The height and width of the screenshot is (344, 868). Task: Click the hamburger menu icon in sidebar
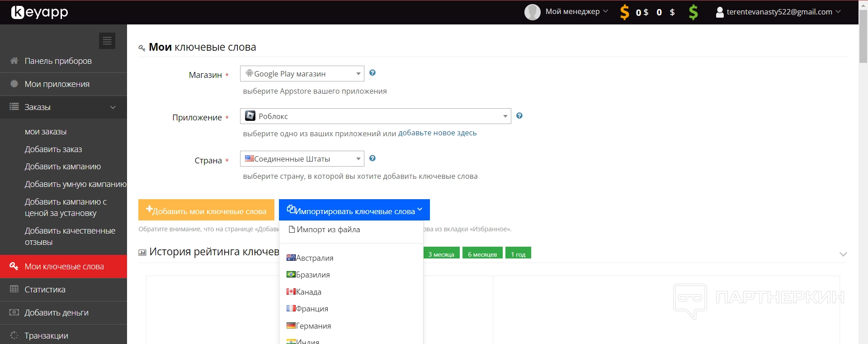coord(107,41)
